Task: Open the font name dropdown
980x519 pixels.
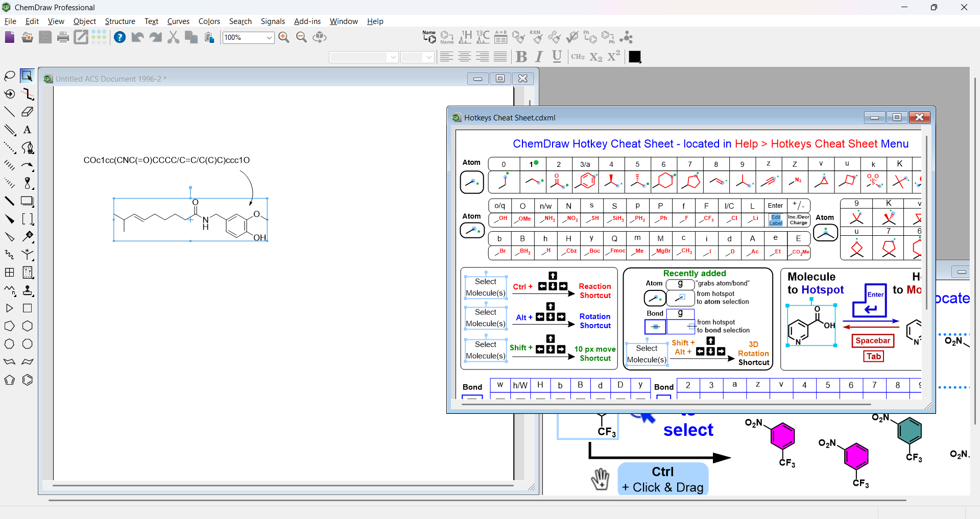Action: 393,57
